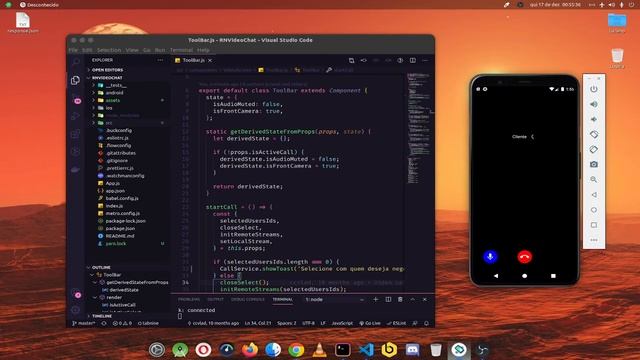Toggle microphone mute on phone screen
The height and width of the screenshot is (360, 640).
[490, 257]
